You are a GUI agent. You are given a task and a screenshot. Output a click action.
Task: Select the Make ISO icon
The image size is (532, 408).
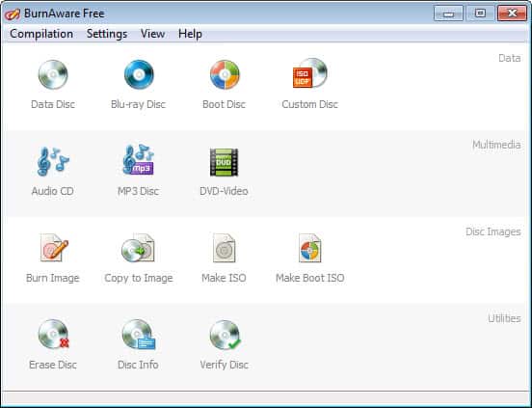[224, 248]
